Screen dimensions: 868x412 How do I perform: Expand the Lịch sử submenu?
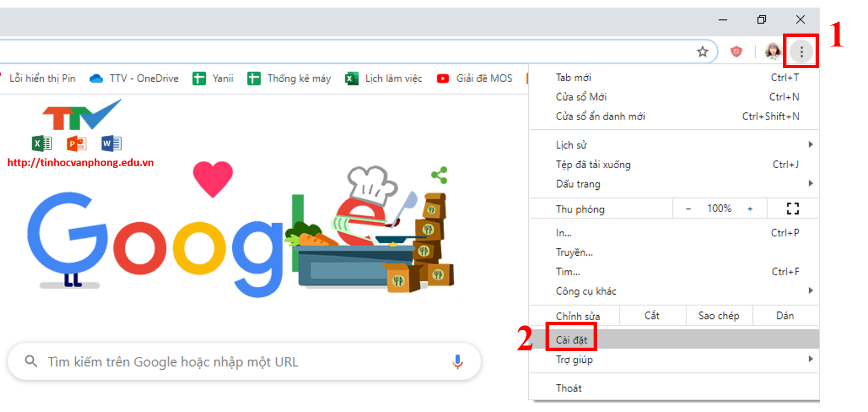pyautogui.click(x=674, y=145)
